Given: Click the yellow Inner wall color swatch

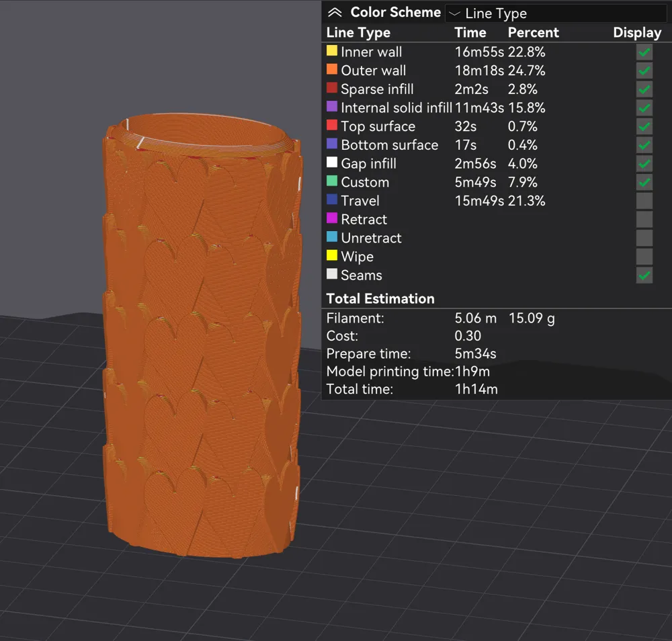Looking at the screenshot, I should point(332,50).
